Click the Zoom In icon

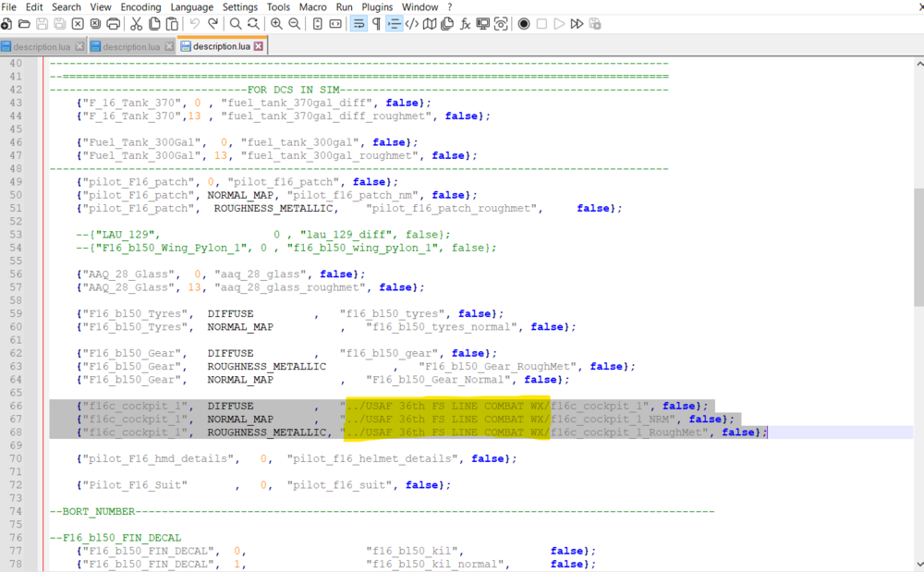coord(276,24)
